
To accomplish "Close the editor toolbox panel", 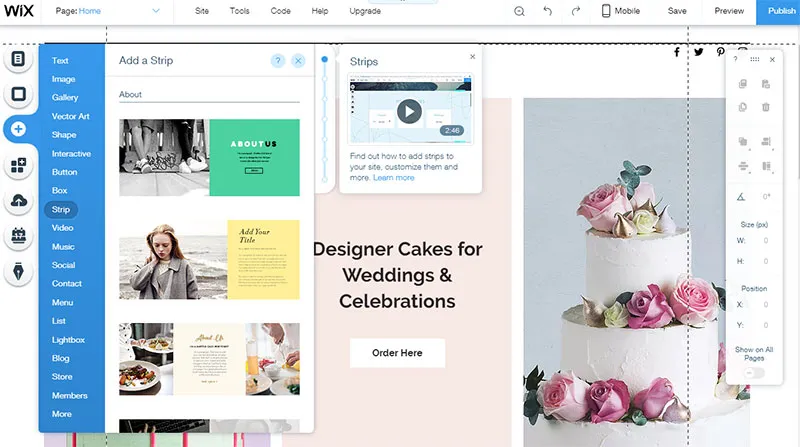I will click(772, 59).
